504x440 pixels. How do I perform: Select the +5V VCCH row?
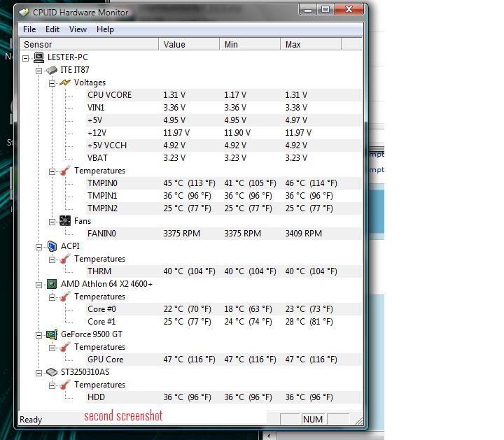[x=223, y=146]
